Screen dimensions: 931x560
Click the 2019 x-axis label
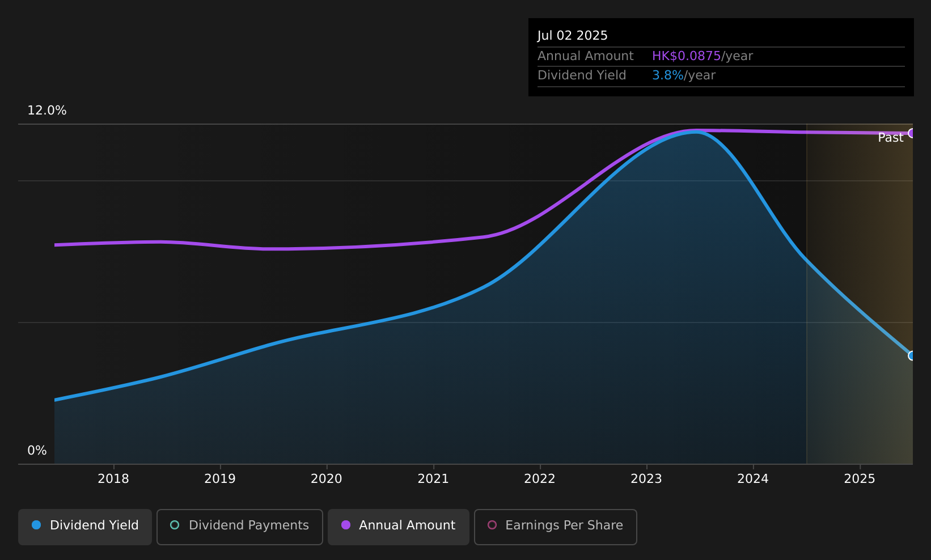pyautogui.click(x=220, y=479)
